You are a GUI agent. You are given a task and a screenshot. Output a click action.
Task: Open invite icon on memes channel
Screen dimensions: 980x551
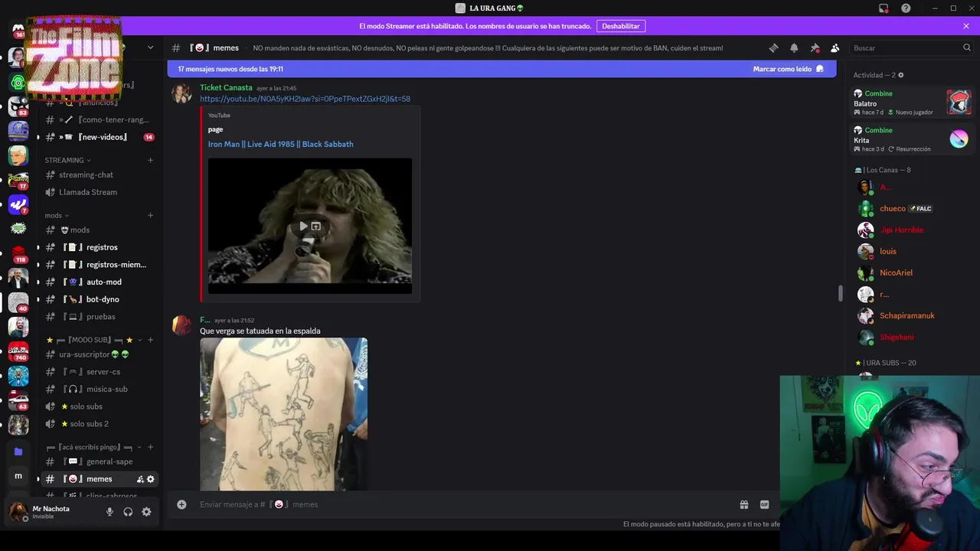[x=140, y=479]
